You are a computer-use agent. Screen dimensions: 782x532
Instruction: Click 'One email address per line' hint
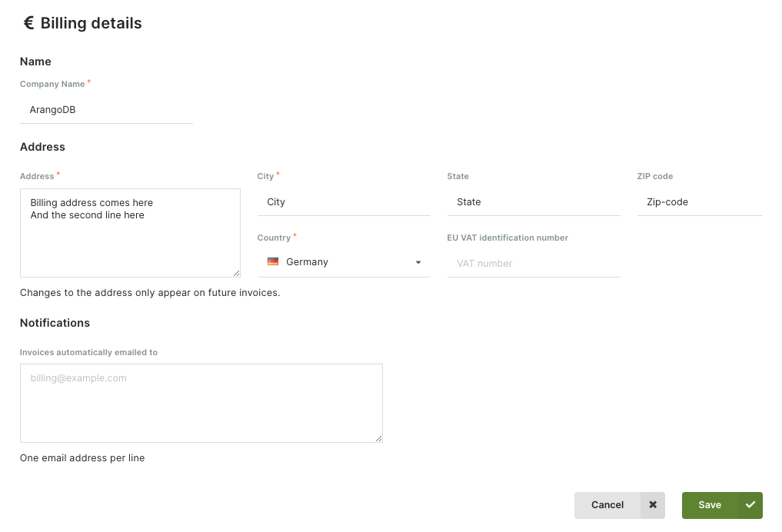82,458
